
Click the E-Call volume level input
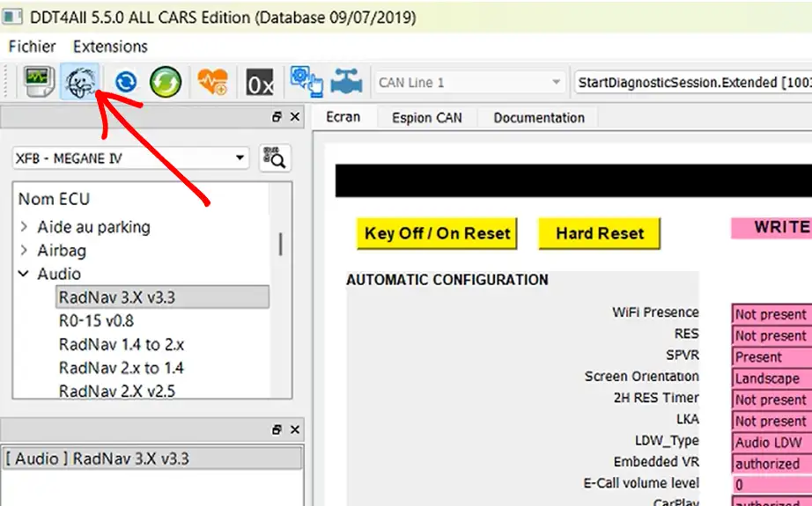coord(771,485)
